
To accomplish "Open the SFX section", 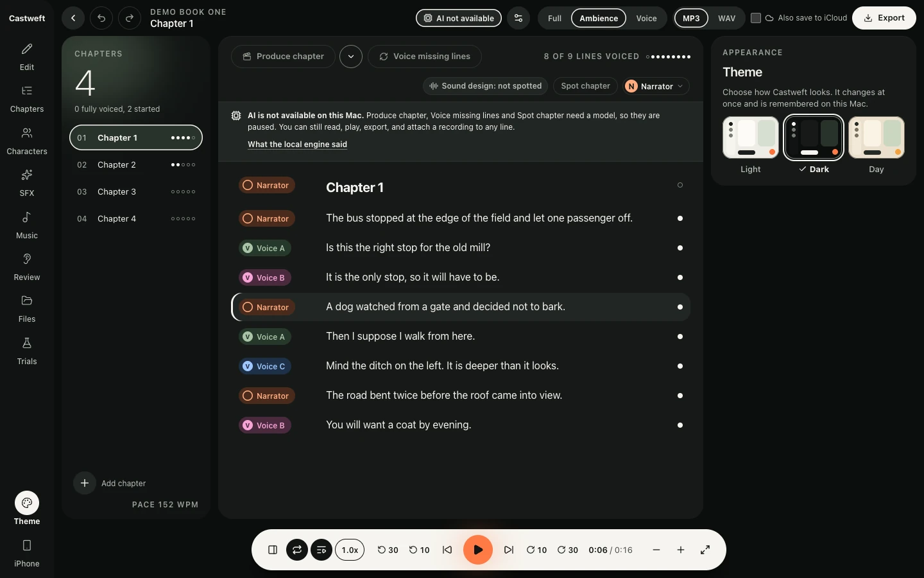I will click(27, 183).
